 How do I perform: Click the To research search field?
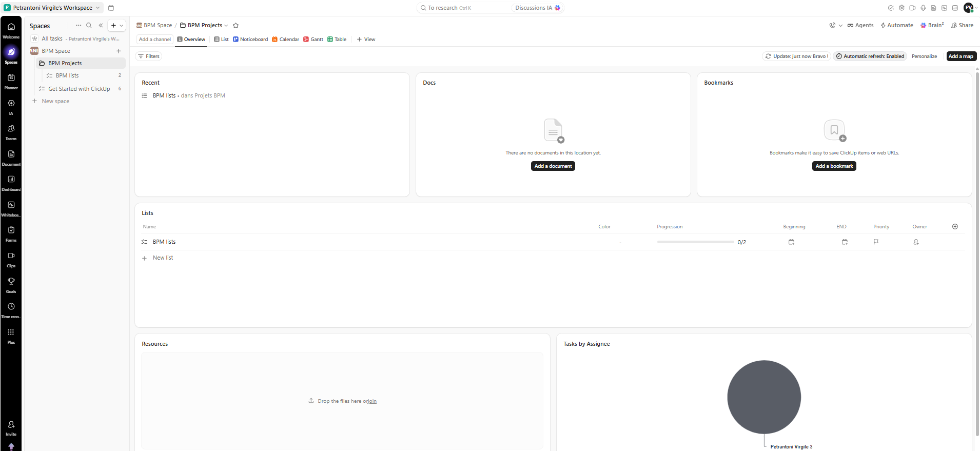464,8
